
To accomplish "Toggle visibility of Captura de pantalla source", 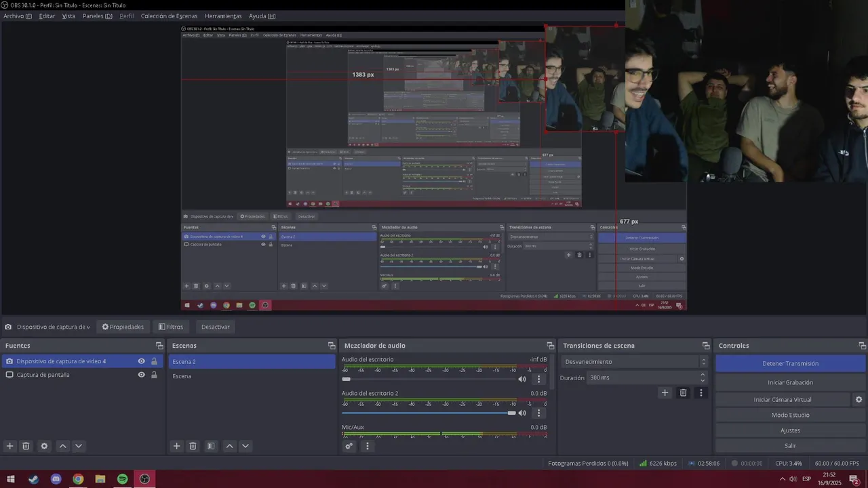I will click(x=141, y=375).
